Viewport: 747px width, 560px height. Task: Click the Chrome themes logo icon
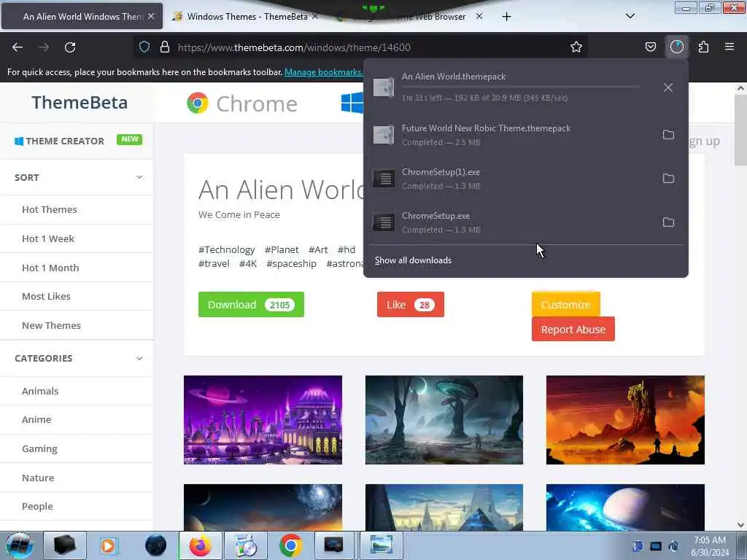click(197, 104)
